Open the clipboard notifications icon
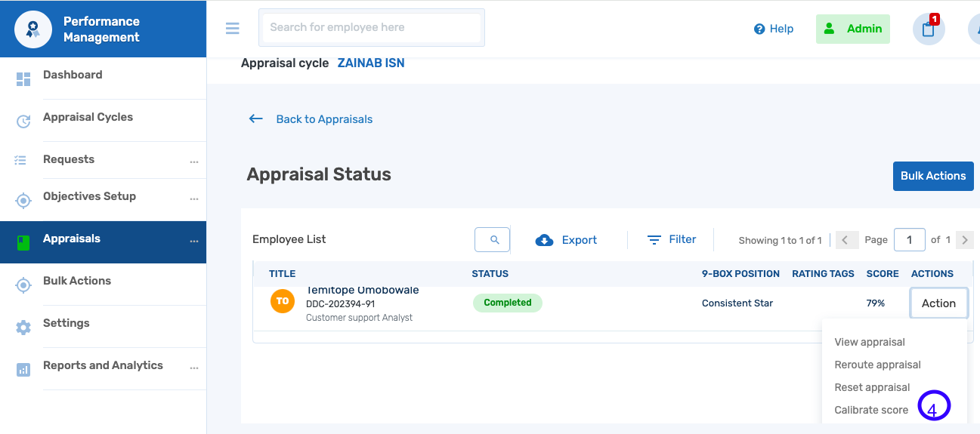 tap(929, 29)
